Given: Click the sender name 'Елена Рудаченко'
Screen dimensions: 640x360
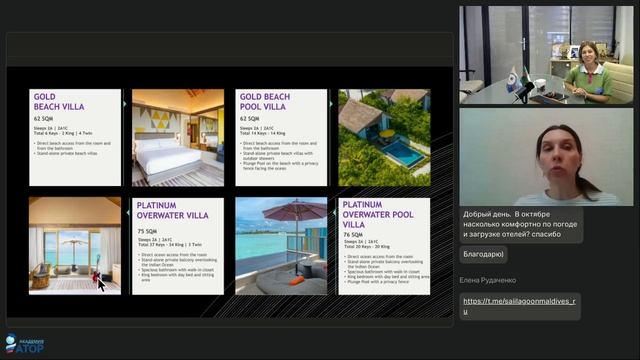Looking at the screenshot, I should click(x=488, y=280).
